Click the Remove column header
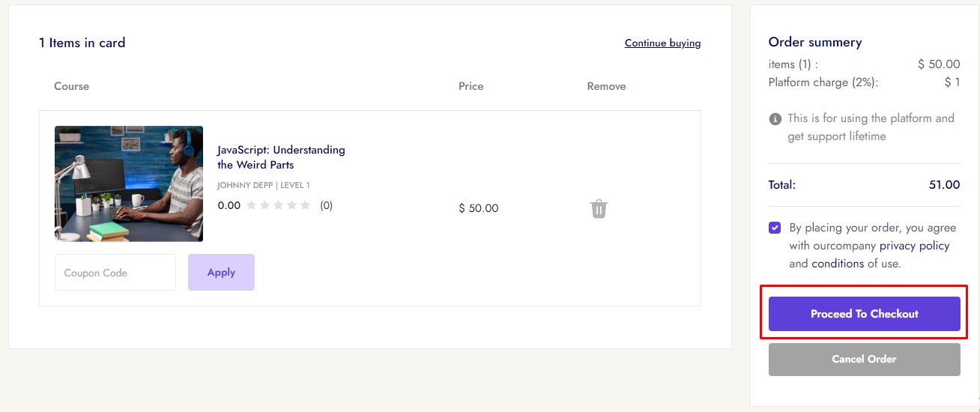Image resolution: width=980 pixels, height=412 pixels. click(606, 86)
